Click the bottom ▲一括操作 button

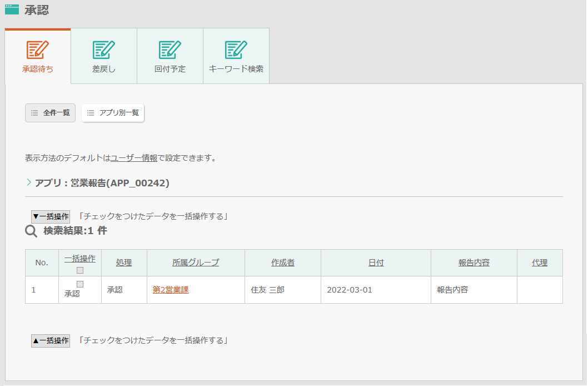[x=51, y=340]
